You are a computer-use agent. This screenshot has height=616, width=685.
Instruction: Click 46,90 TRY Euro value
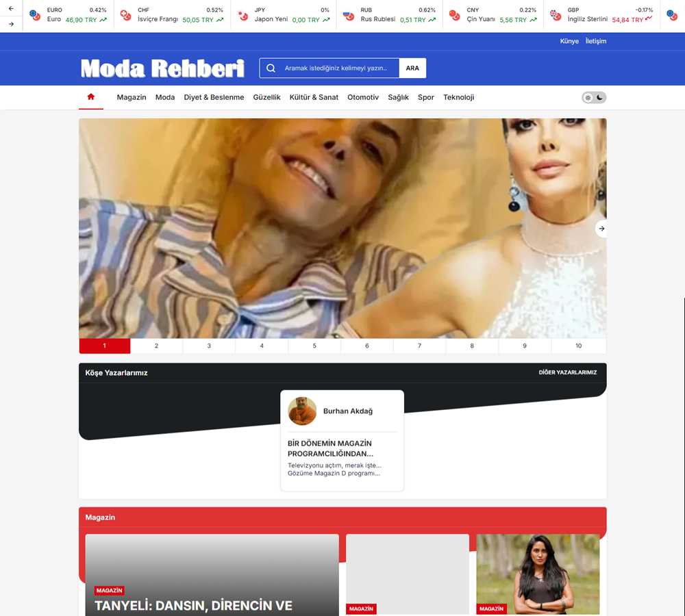click(81, 20)
